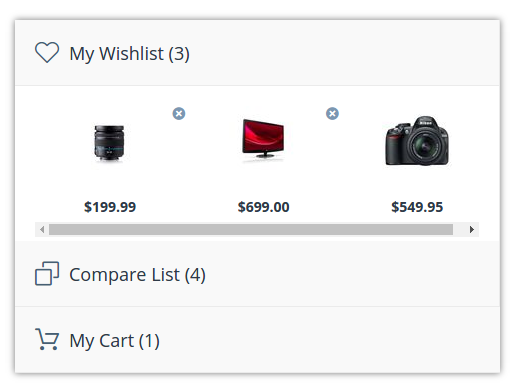This screenshot has height=389, width=517.
Task: Click the scrollbar left arrow
Action: tap(42, 229)
